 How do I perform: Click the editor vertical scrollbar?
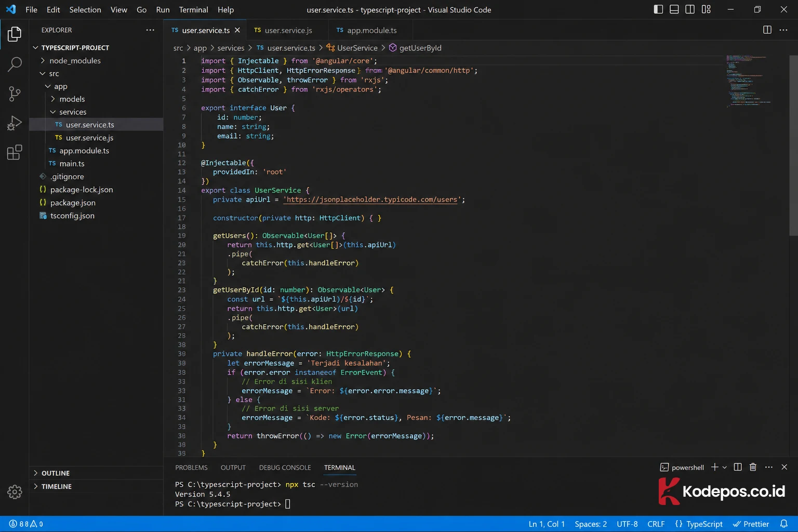793,145
